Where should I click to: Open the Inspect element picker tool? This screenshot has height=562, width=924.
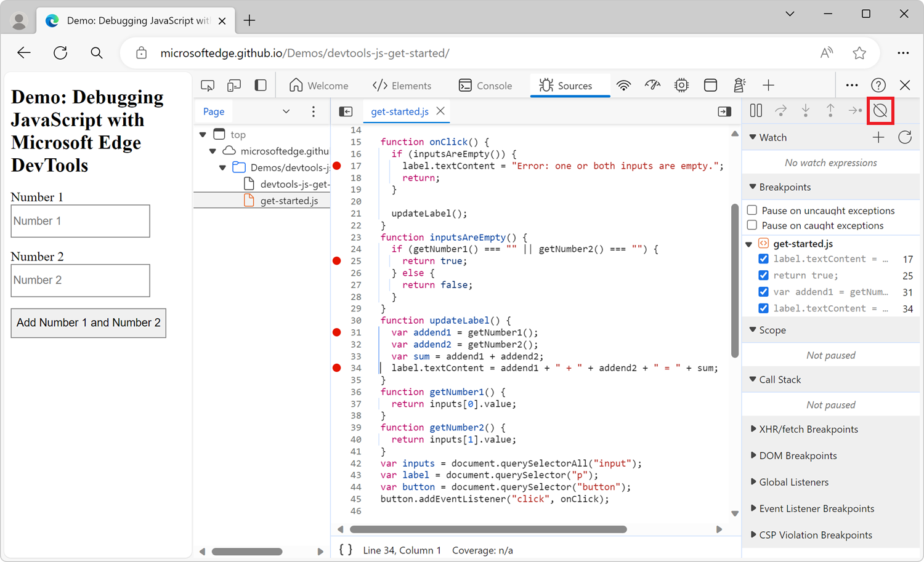click(x=208, y=86)
